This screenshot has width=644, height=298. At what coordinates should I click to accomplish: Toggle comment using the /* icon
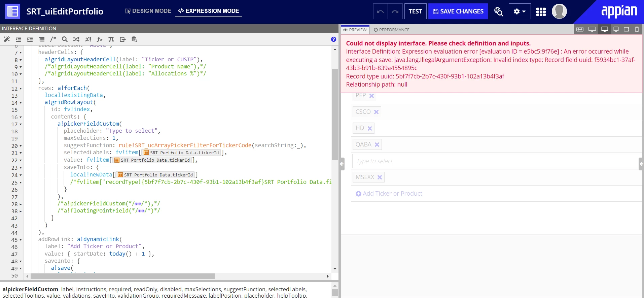coord(53,39)
